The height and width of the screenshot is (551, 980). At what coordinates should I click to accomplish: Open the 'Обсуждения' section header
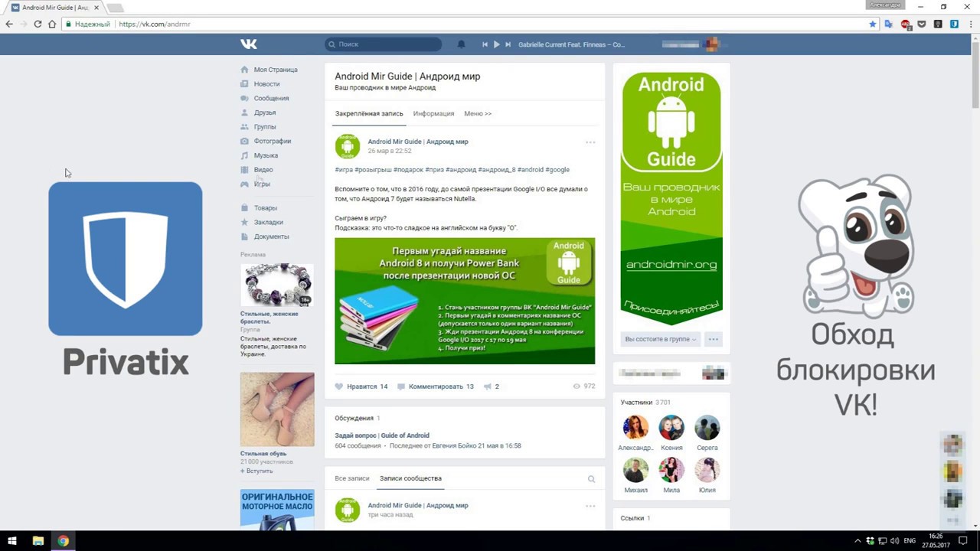tap(354, 419)
